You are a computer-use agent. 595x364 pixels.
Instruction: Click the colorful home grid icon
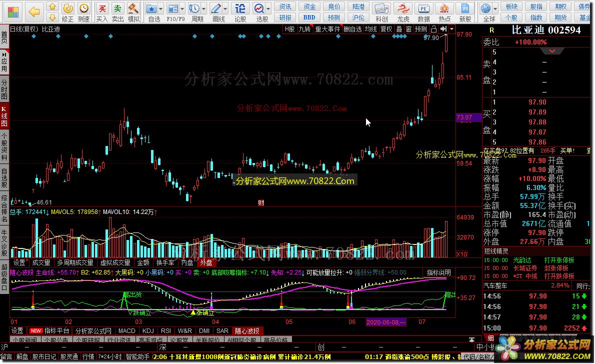click(x=13, y=12)
